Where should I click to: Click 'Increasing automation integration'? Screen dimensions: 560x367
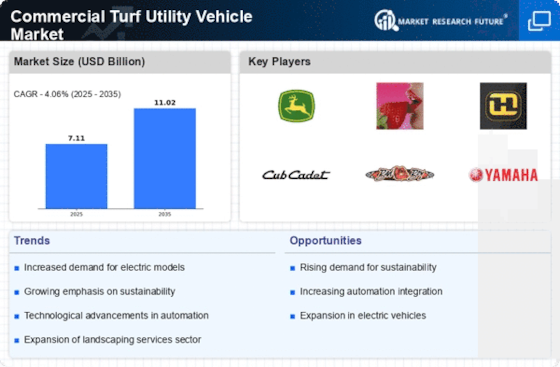(x=371, y=292)
